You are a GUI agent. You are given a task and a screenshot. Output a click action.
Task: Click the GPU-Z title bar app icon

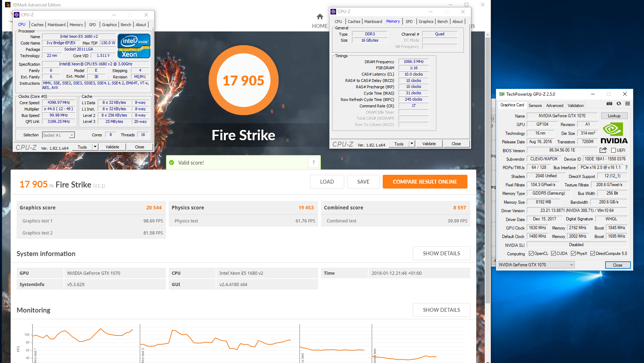tap(502, 94)
